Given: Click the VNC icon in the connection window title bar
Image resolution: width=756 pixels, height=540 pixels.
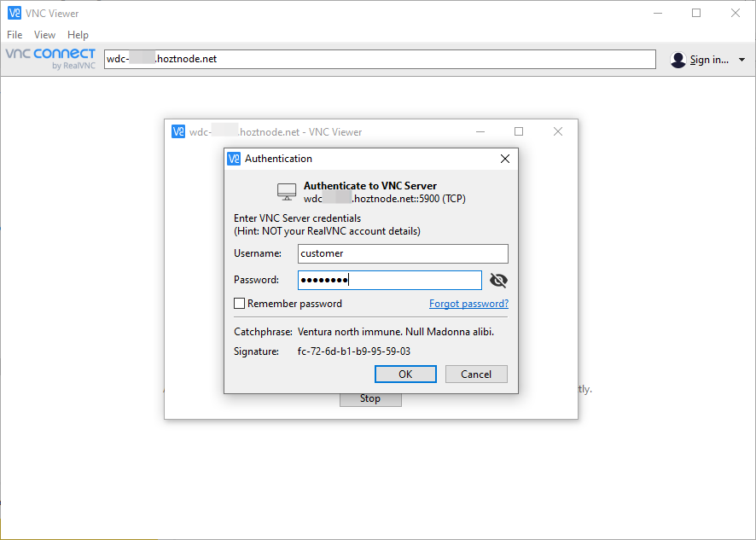Looking at the screenshot, I should 178,131.
